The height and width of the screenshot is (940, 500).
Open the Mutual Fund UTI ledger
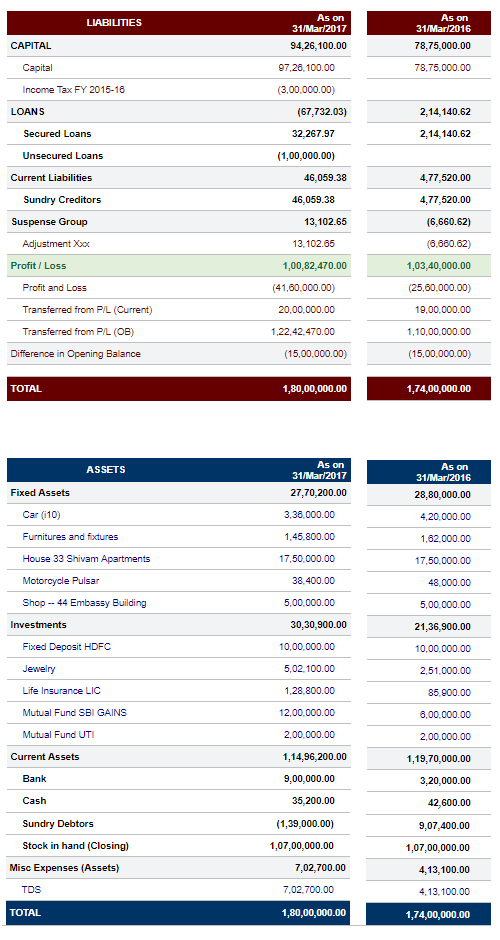tap(58, 735)
